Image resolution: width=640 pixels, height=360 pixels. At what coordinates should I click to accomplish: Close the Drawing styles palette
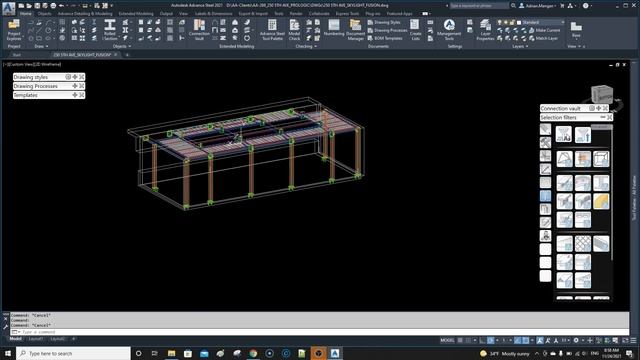(x=82, y=77)
